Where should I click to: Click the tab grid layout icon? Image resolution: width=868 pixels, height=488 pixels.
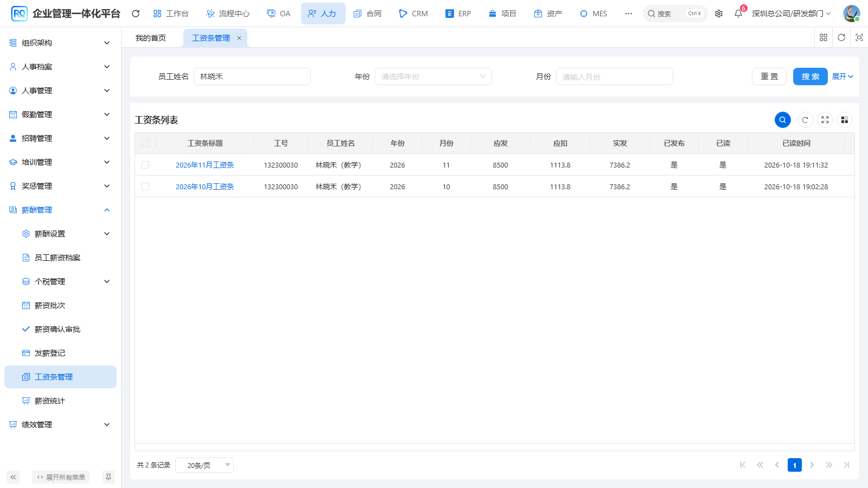tap(824, 37)
